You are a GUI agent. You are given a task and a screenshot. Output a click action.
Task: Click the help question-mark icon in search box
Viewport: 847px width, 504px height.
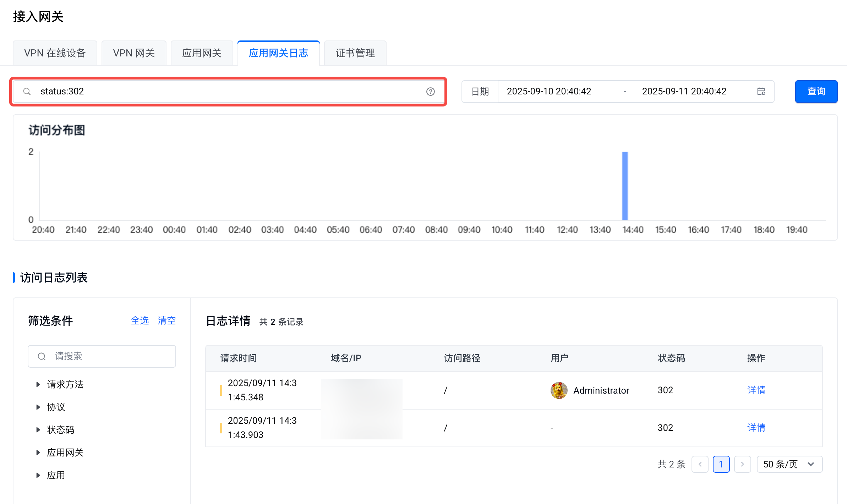[430, 92]
